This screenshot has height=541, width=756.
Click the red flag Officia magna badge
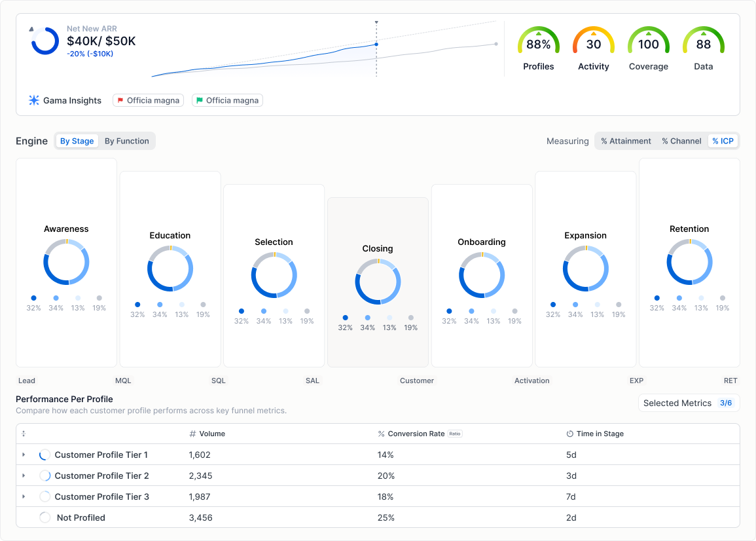click(x=148, y=100)
